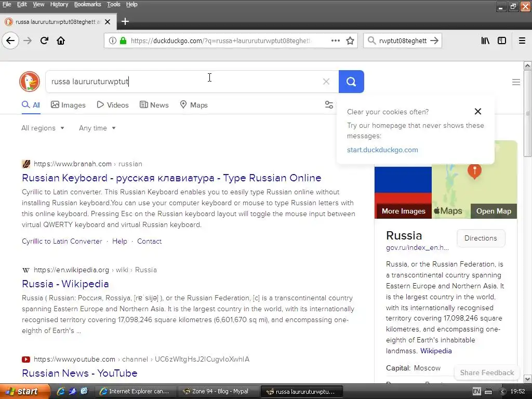Open the File menu
Image resolution: width=532 pixels, height=399 pixels.
tap(7, 4)
